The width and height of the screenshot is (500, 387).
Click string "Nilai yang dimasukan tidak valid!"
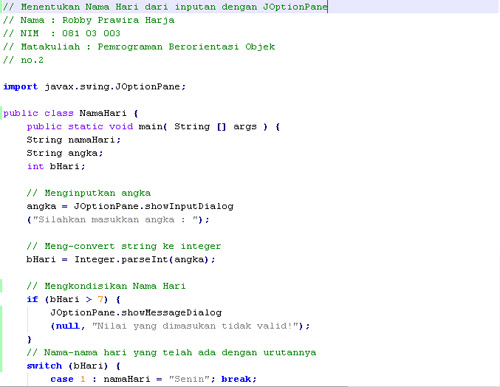click(x=195, y=326)
